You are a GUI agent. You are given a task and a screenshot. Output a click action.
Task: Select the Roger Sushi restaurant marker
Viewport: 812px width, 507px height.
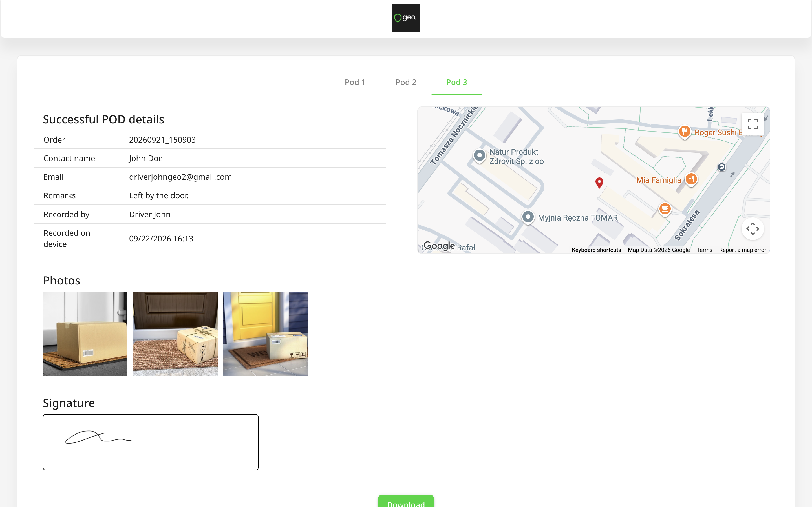click(685, 132)
